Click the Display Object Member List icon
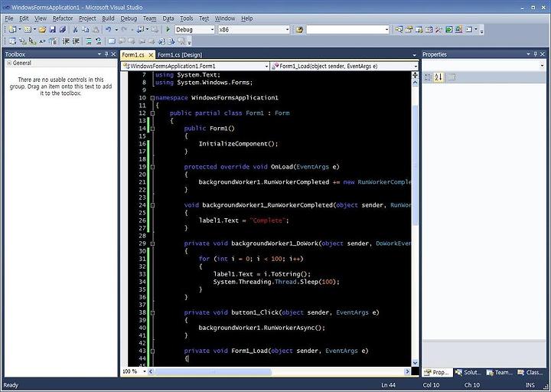Image resolution: width=551 pixels, height=392 pixels. (12, 41)
